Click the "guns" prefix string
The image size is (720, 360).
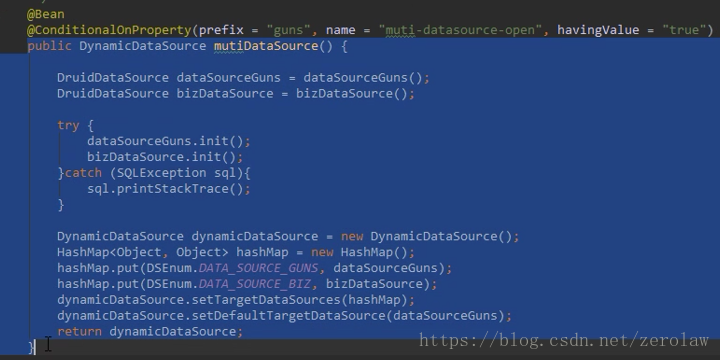[x=288, y=30]
